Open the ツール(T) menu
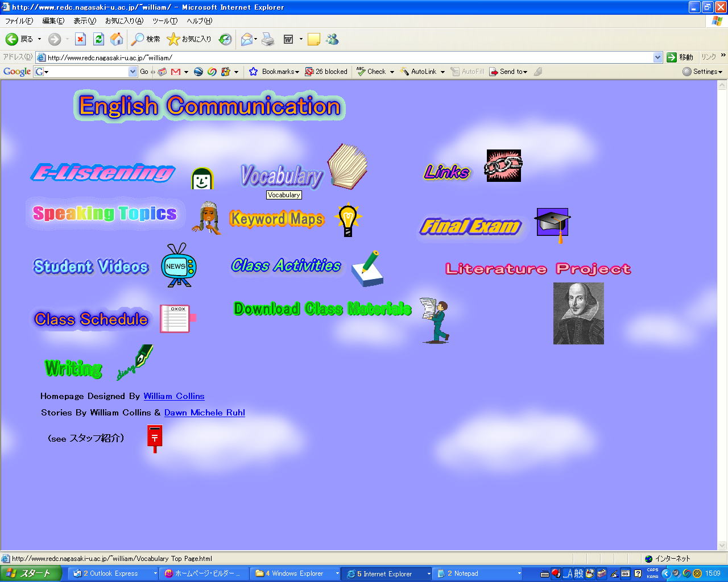 click(x=164, y=21)
